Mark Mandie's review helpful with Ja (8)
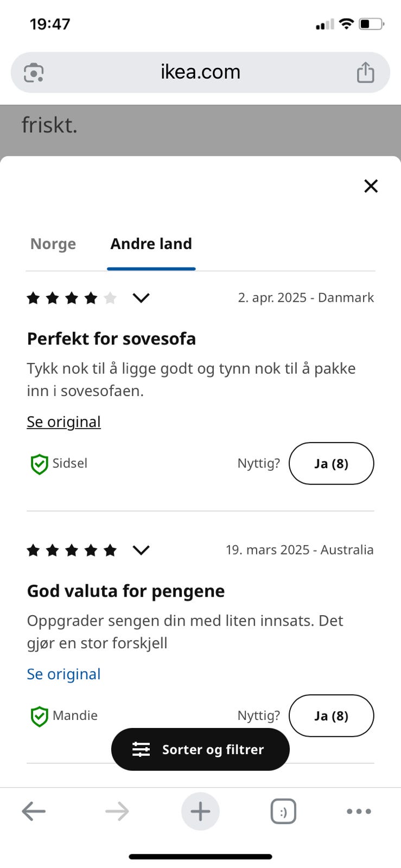Image resolution: width=401 pixels, height=868 pixels. (331, 716)
